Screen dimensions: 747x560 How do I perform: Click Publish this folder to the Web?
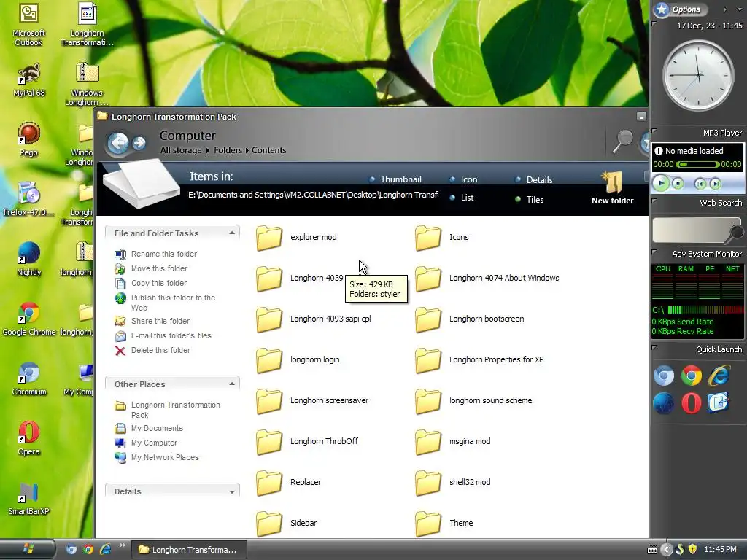click(174, 303)
